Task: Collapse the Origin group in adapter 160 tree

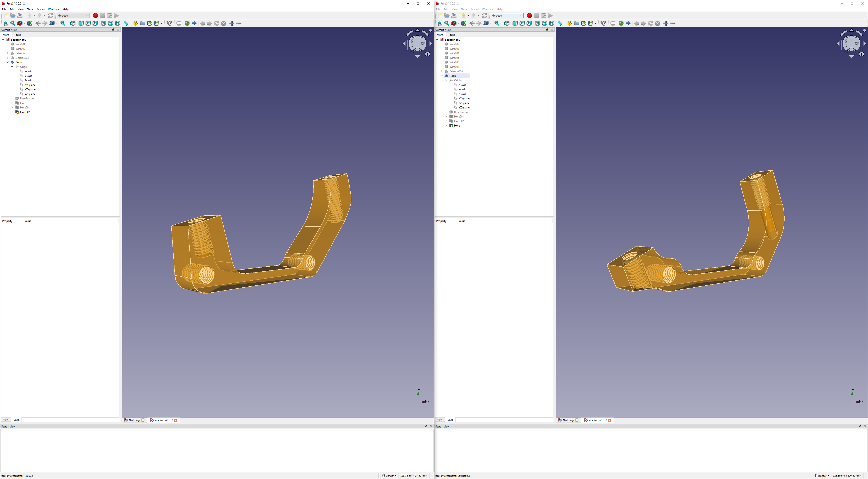Action: pyautogui.click(x=12, y=67)
